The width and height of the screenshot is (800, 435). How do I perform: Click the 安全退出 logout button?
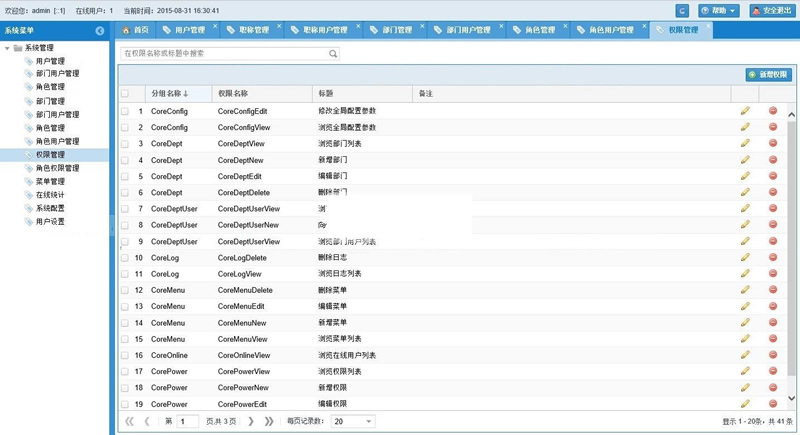(772, 11)
